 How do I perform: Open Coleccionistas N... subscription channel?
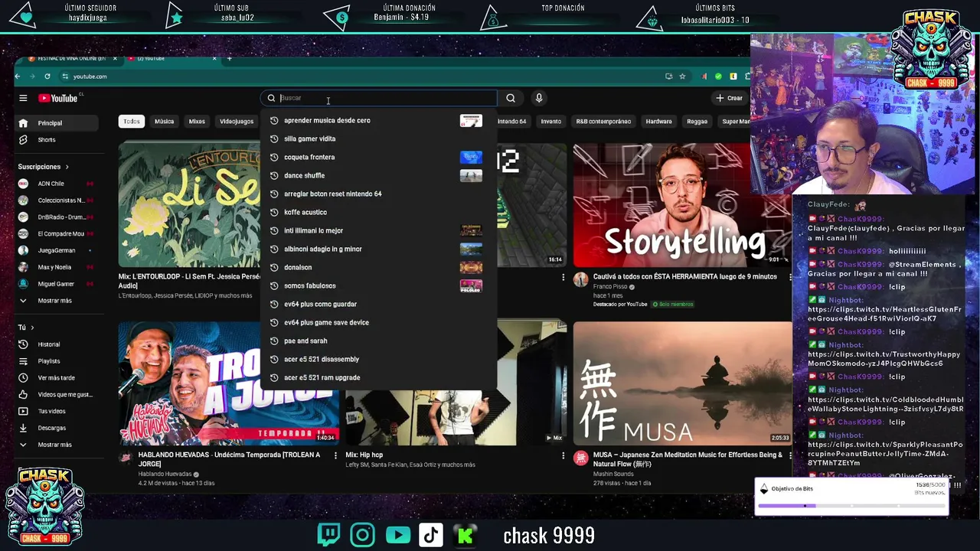(57, 201)
